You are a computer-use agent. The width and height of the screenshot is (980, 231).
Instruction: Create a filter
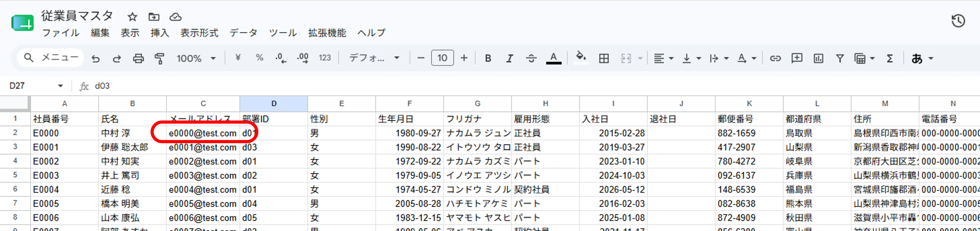840,58
